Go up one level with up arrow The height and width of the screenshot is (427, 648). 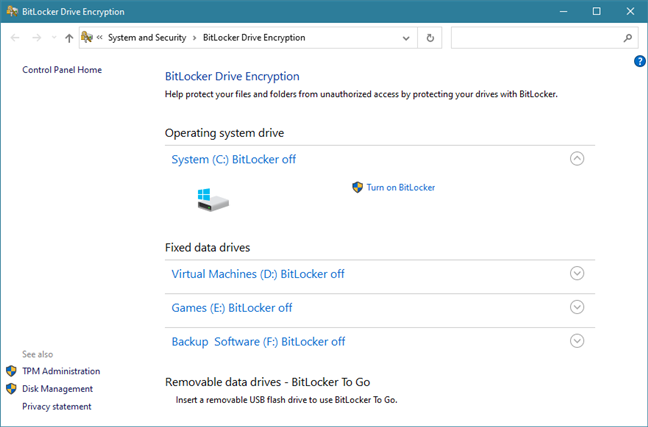point(69,38)
